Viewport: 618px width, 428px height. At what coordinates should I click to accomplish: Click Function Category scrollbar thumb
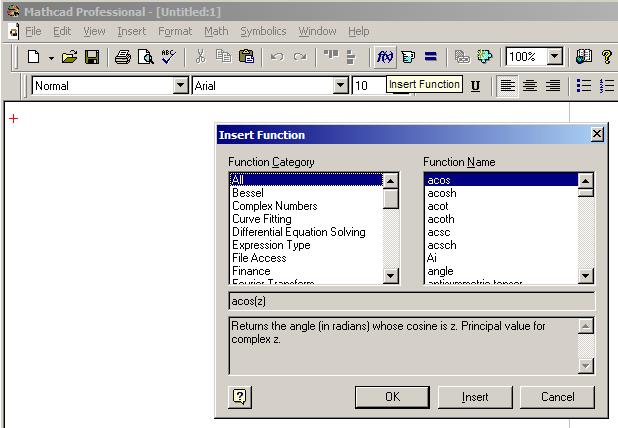coord(391,199)
